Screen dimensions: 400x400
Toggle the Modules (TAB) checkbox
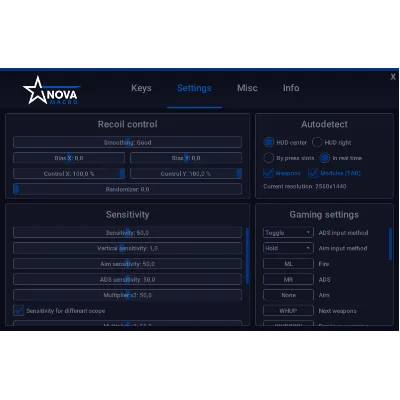(x=313, y=173)
